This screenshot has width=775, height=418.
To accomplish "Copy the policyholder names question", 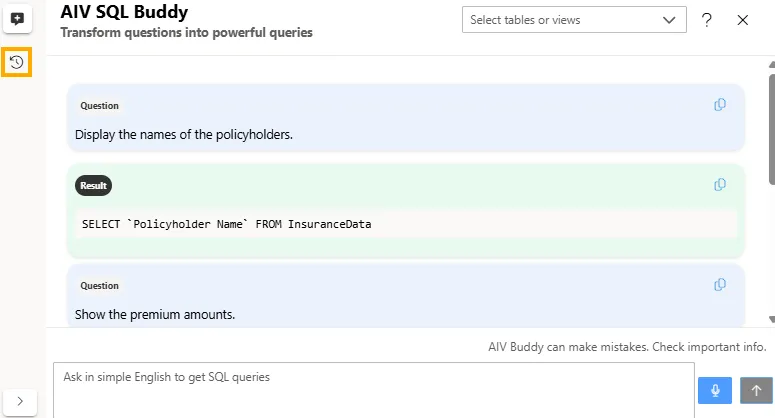I will 719,105.
